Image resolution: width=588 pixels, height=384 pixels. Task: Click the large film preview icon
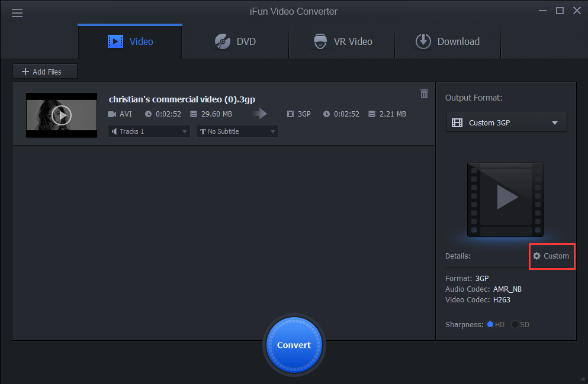(x=505, y=199)
